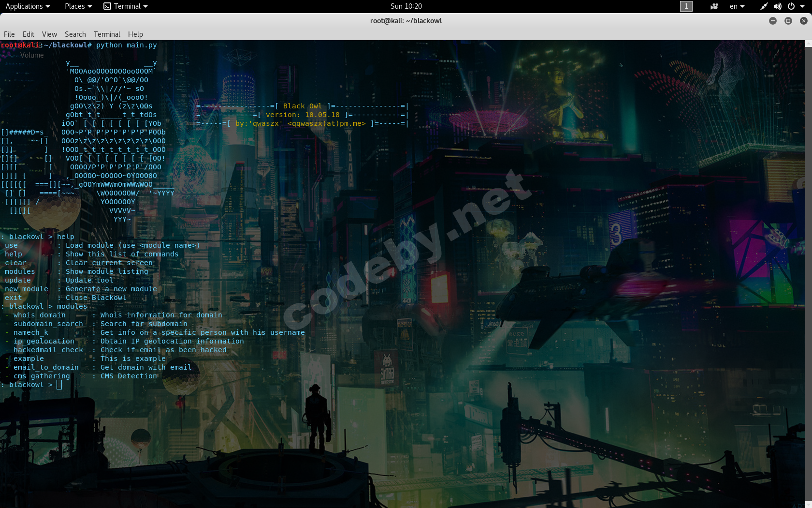Open the Terminal menu in the window menu bar
This screenshot has width=812, height=508.
107,34
